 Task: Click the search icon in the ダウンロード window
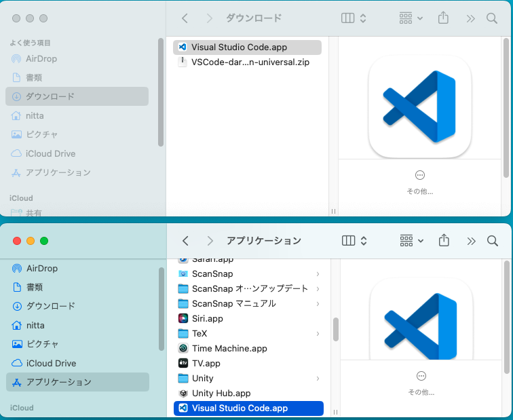click(x=492, y=18)
